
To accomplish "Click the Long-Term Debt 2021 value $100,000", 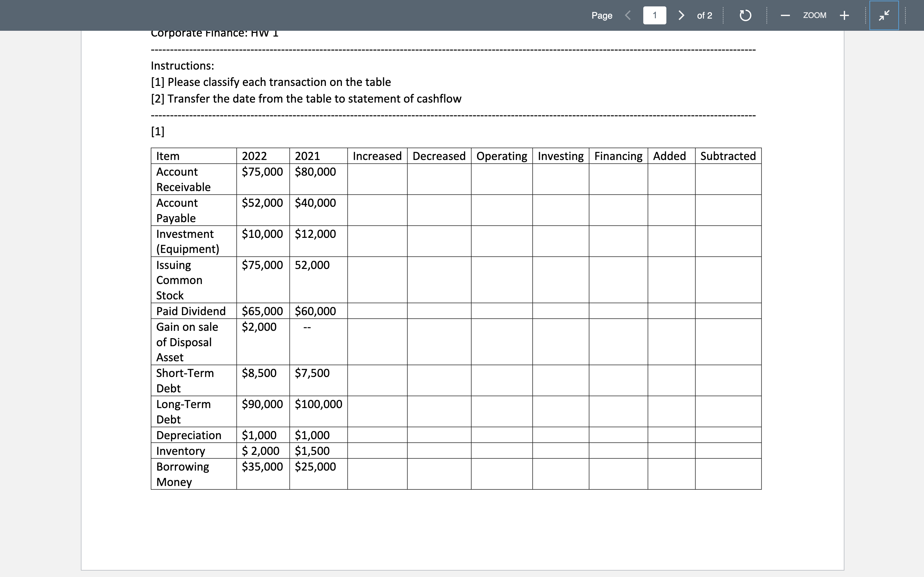I will click(318, 404).
